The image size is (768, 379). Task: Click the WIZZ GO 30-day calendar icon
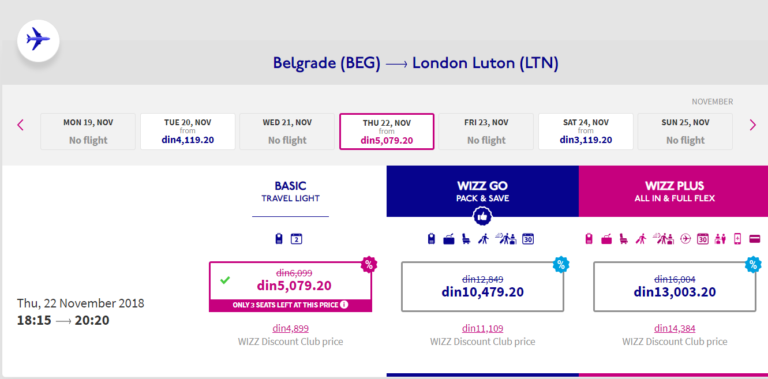pyautogui.click(x=528, y=239)
